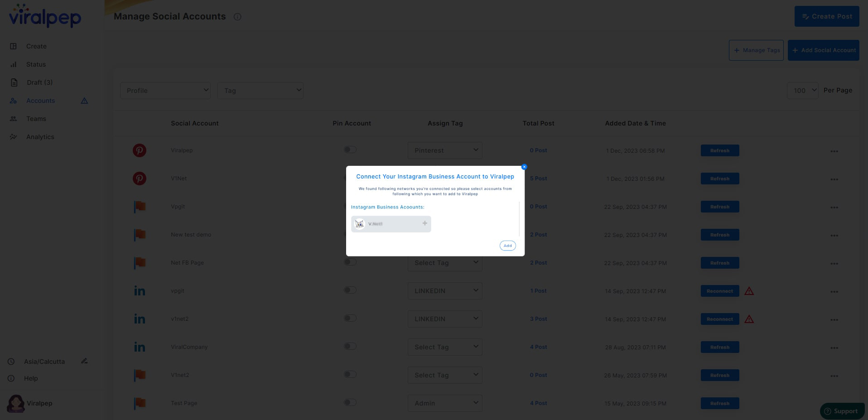This screenshot has width=868, height=420.
Task: Click the LinkedIn icon for vpgit
Action: click(x=140, y=291)
